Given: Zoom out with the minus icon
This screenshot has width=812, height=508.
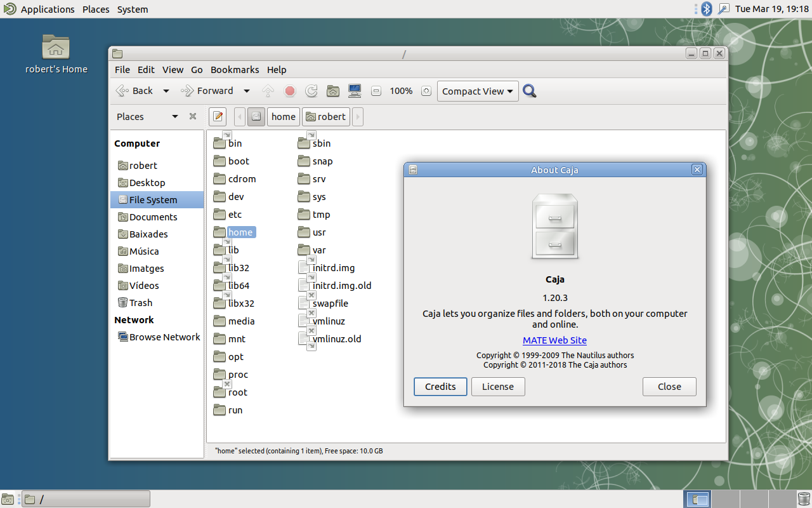Looking at the screenshot, I should 376,91.
